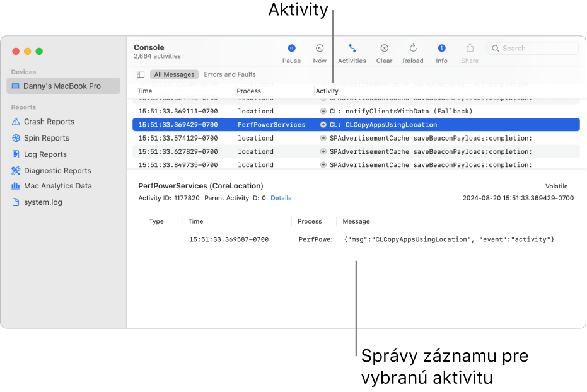The height and width of the screenshot is (392, 587).
Task: Toggle the sidebar layout icon in filter bar
Action: tap(141, 74)
